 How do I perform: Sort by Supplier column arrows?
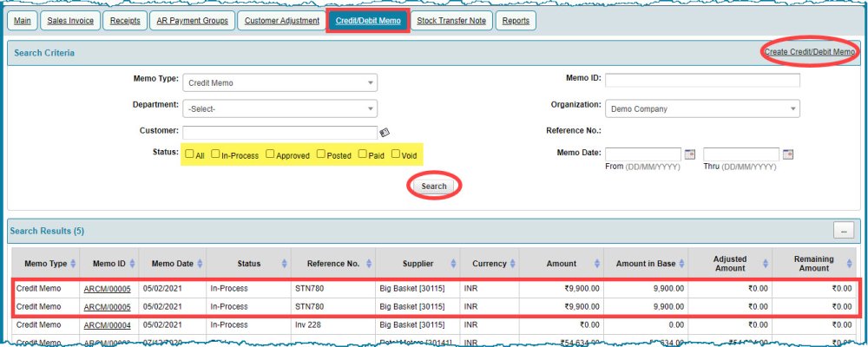[x=453, y=264]
